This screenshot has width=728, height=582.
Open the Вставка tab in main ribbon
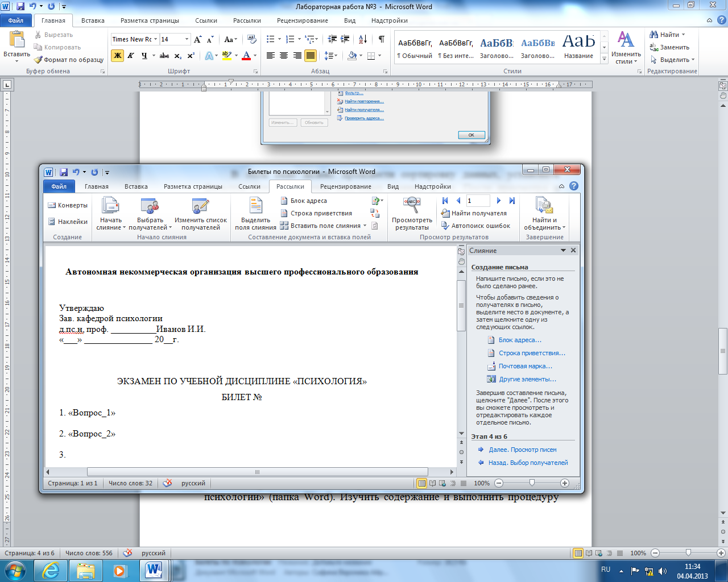(x=93, y=20)
